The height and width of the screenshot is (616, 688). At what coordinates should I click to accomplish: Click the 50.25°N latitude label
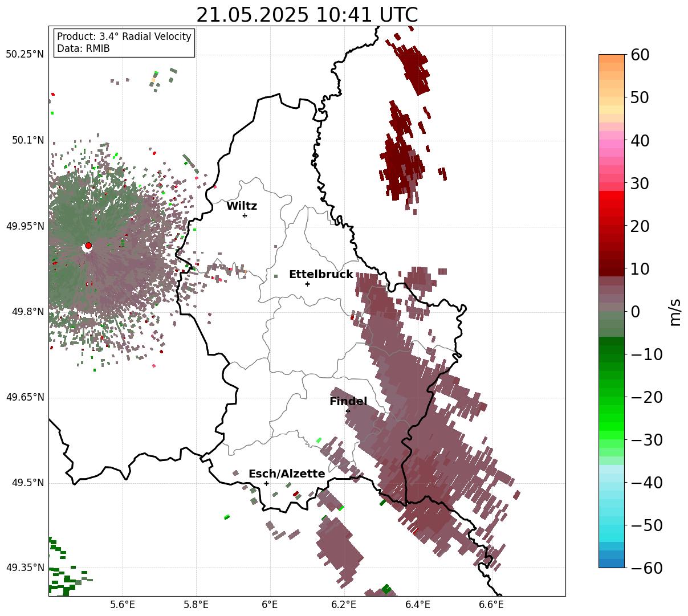pyautogui.click(x=25, y=55)
